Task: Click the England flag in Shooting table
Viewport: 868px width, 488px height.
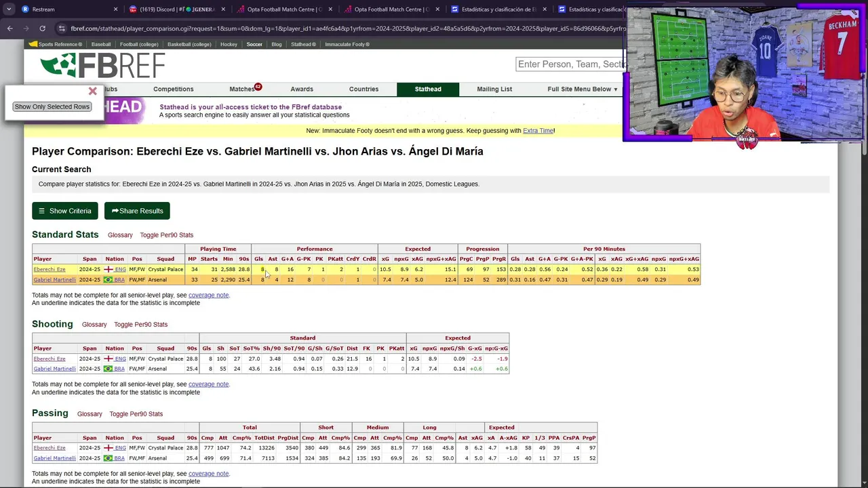Action: 108,359
